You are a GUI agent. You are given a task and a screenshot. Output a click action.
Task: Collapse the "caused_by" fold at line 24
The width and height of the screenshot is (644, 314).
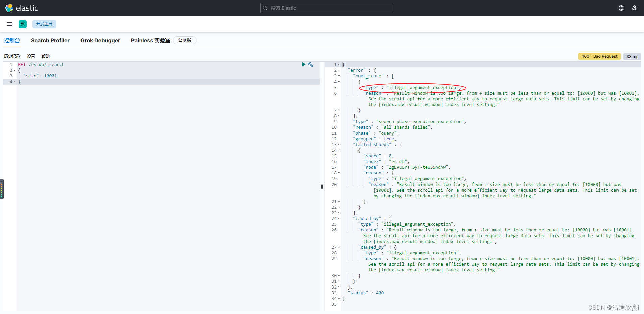tap(339, 219)
